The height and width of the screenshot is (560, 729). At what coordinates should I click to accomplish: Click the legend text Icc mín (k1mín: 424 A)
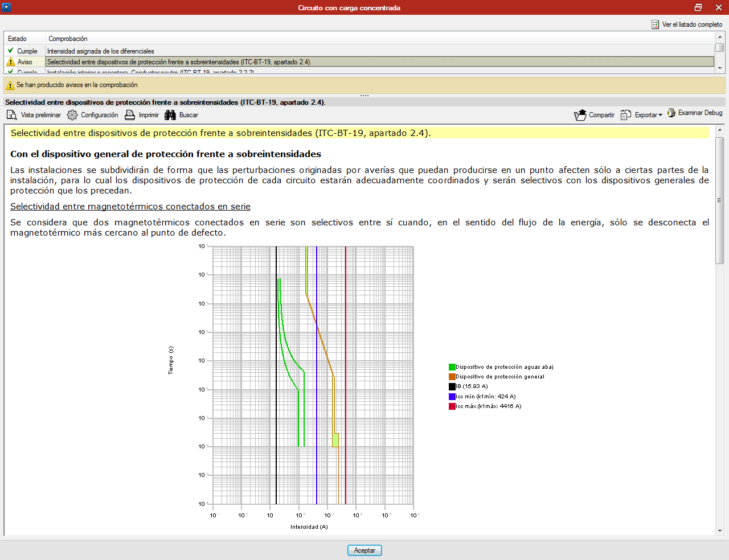(x=486, y=397)
